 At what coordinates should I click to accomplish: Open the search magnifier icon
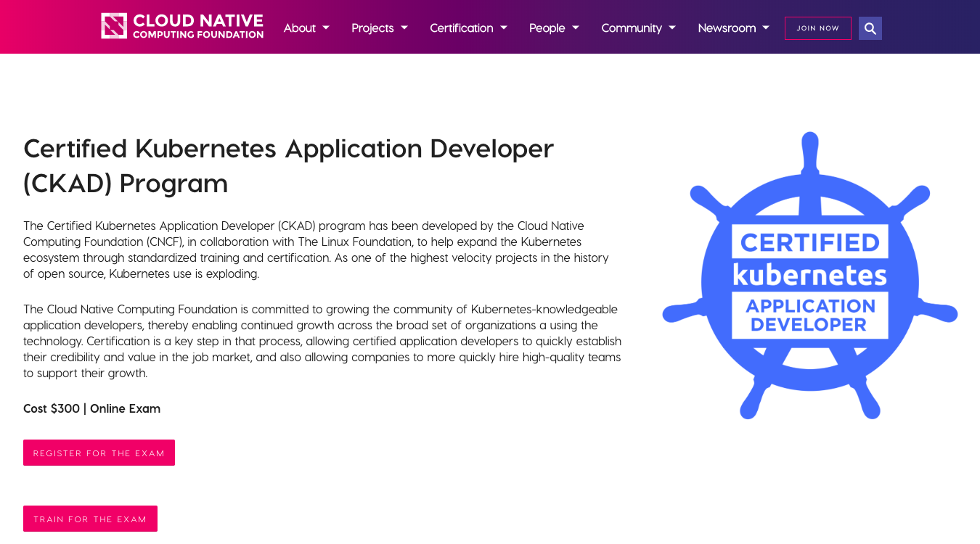coord(870,28)
